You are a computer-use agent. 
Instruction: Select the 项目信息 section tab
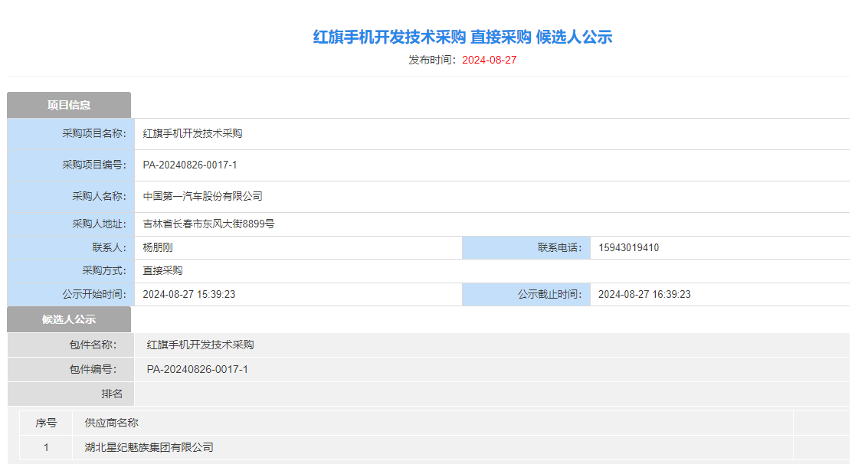(x=69, y=105)
